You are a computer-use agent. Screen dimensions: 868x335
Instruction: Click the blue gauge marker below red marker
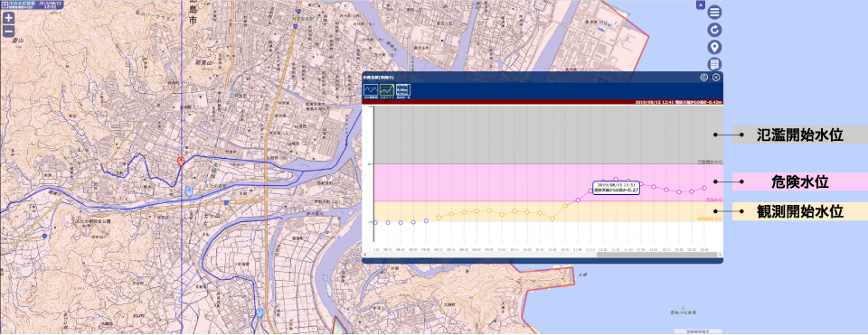189,191
